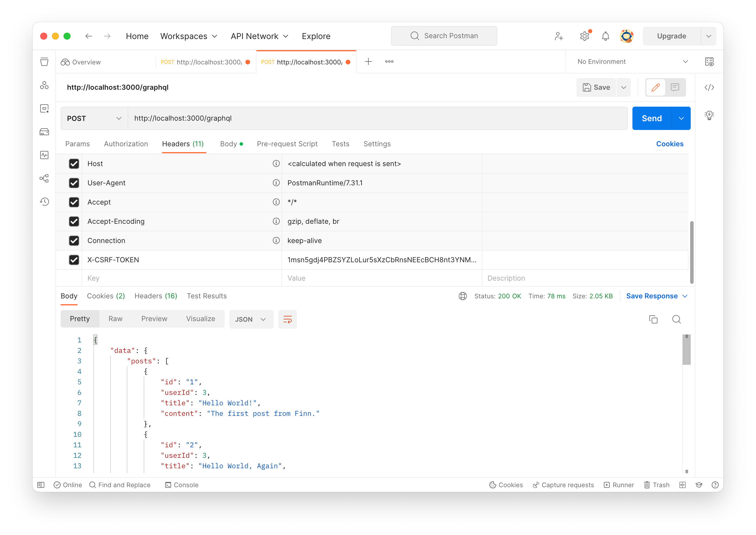This screenshot has height=535, width=756.
Task: Open the No Environment selector
Action: pyautogui.click(x=632, y=61)
